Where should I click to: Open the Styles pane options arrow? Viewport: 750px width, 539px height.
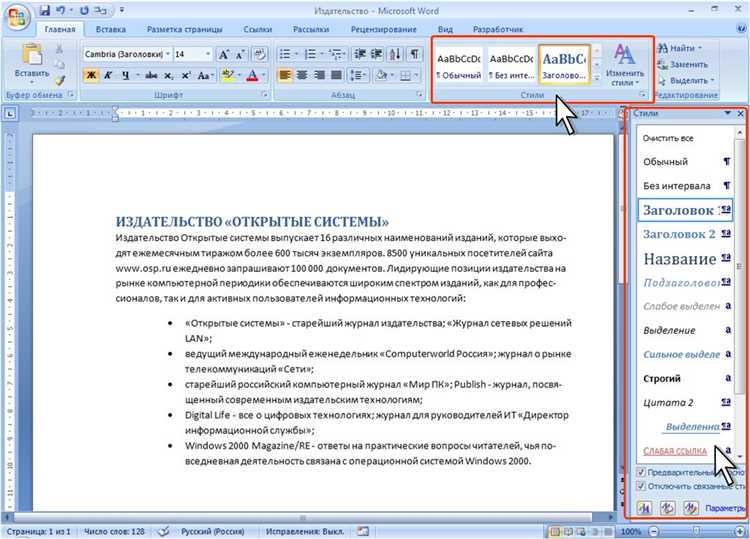(727, 113)
